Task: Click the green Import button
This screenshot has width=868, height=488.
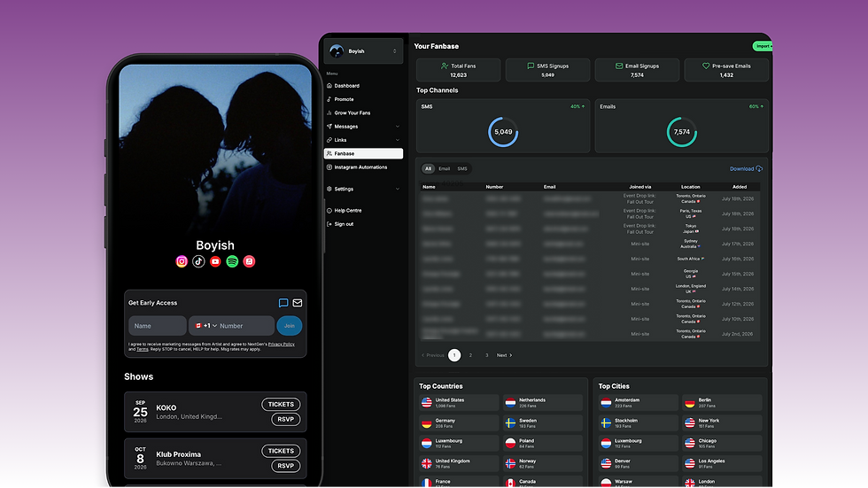Action: tap(763, 46)
